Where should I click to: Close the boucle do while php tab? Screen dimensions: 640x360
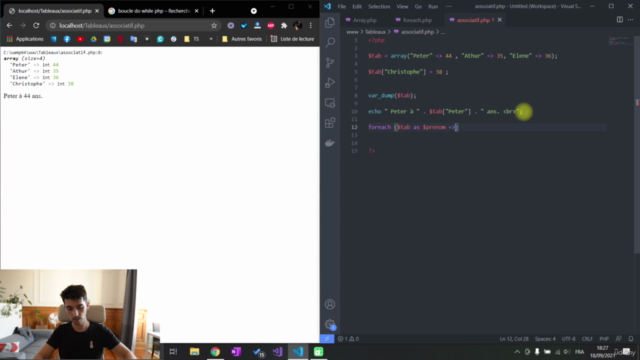(196, 11)
